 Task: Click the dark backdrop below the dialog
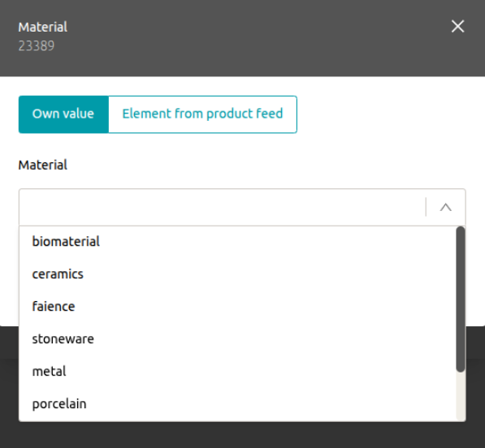tap(242, 435)
